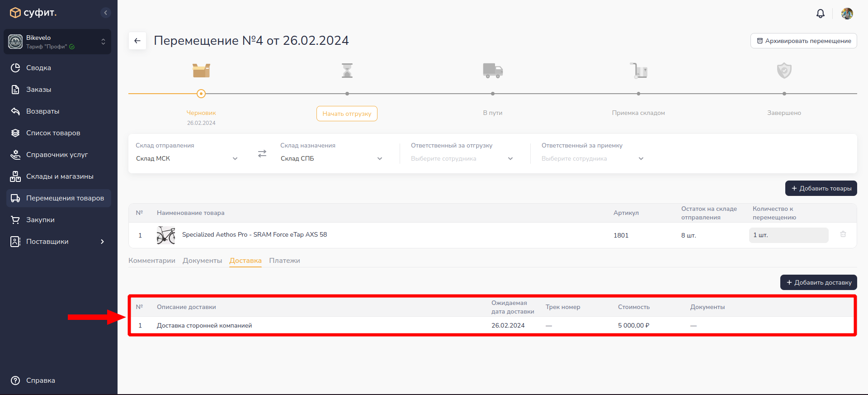
Task: Click the Справочник услуг hand icon
Action: click(x=15, y=155)
